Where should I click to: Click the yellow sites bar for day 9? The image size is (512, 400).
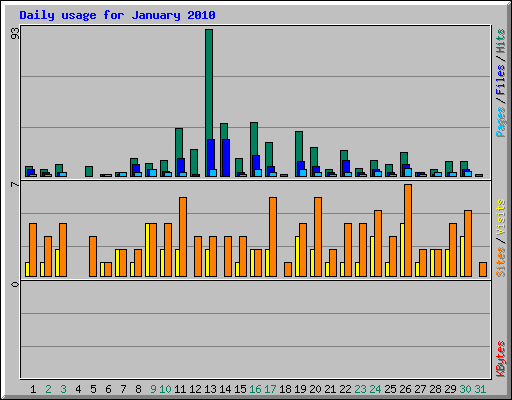(147, 250)
